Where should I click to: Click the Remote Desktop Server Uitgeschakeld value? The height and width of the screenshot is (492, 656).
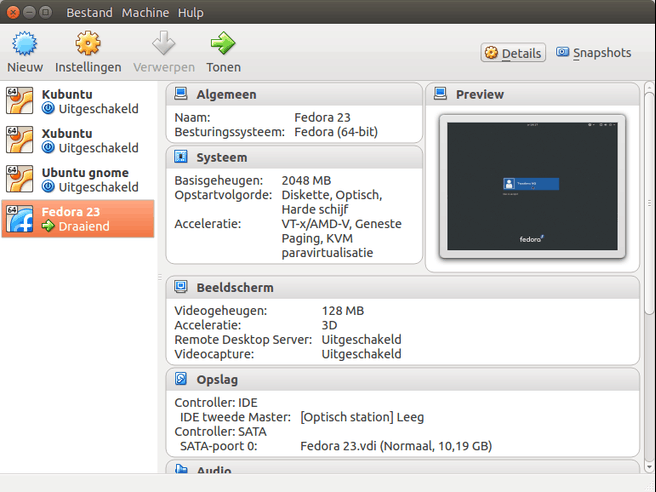(x=361, y=339)
